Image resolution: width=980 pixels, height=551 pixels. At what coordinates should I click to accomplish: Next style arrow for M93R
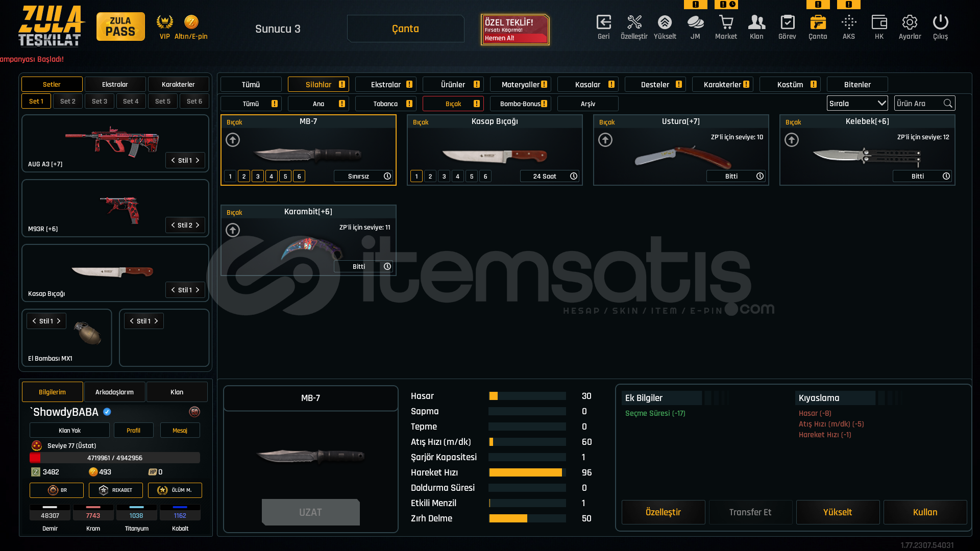(198, 225)
